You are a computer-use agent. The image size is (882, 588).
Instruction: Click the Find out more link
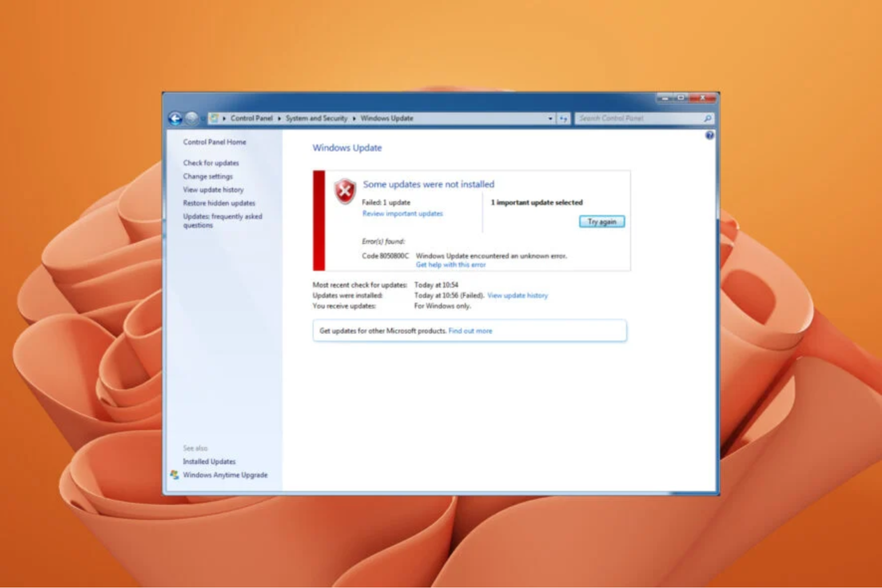tap(471, 331)
